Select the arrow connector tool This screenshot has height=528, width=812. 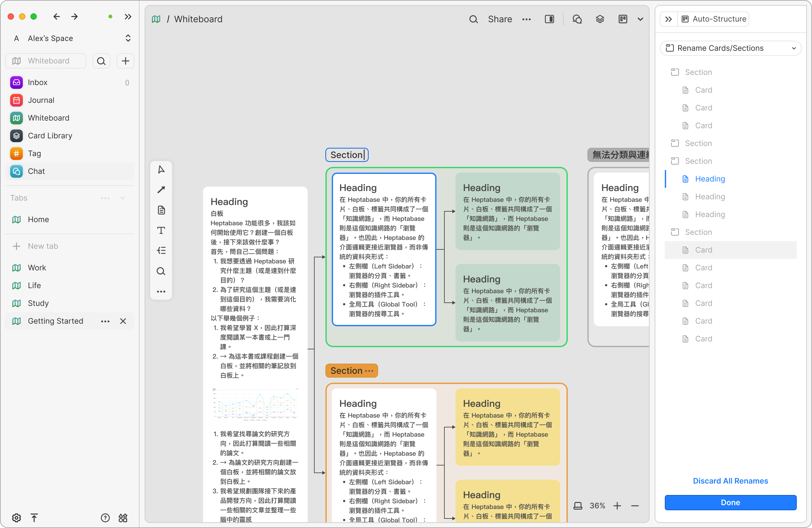point(161,189)
